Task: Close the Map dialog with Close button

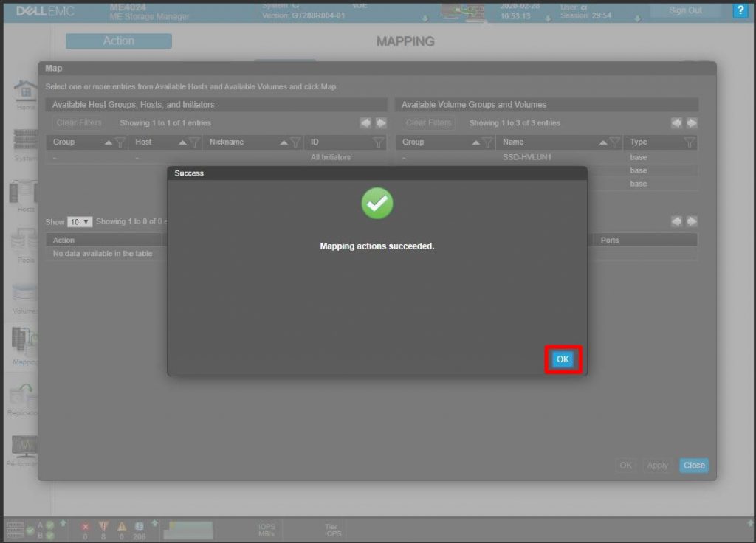Action: (694, 466)
